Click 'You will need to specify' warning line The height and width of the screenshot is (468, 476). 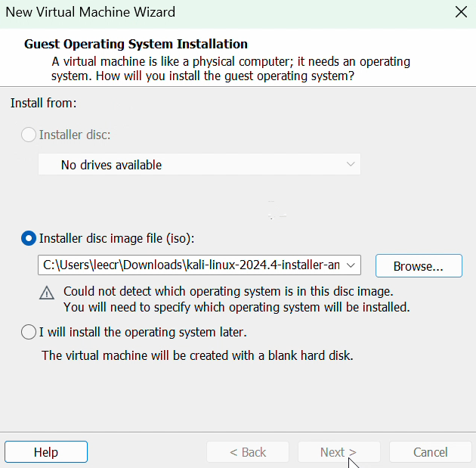pos(236,307)
